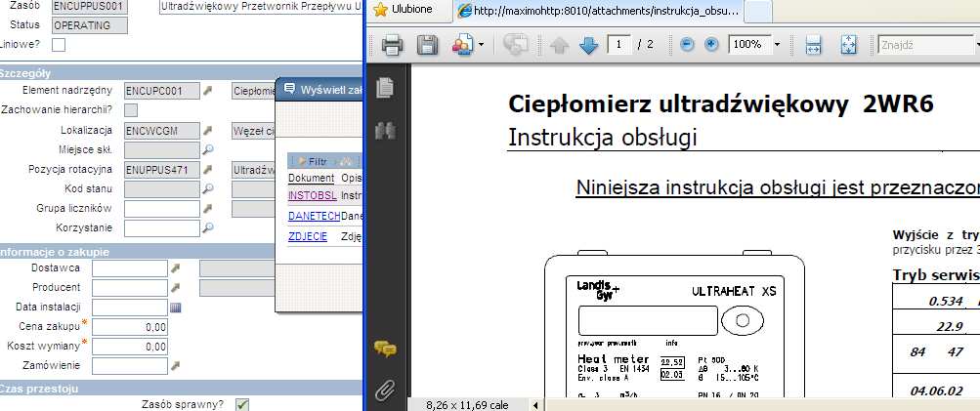Screen dimensions: 980x411
Task: Open the Pages thumbnails panel icon
Action: click(x=385, y=88)
